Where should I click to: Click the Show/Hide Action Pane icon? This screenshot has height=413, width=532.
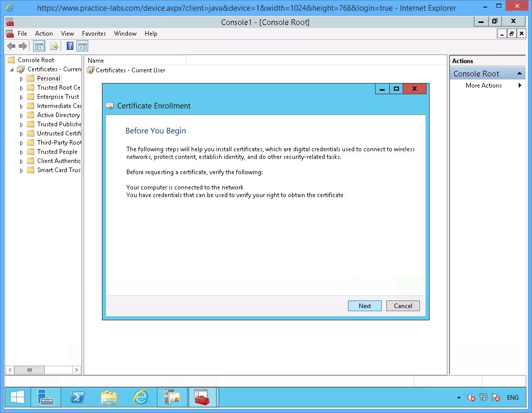83,46
